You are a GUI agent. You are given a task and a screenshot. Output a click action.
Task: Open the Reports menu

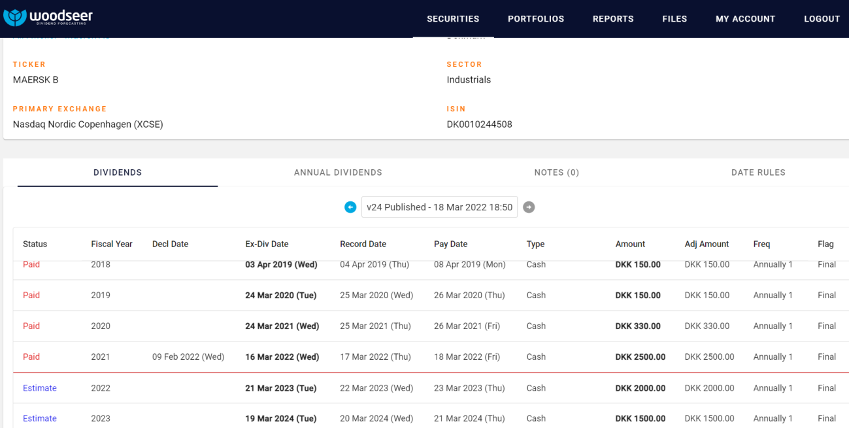(x=613, y=19)
